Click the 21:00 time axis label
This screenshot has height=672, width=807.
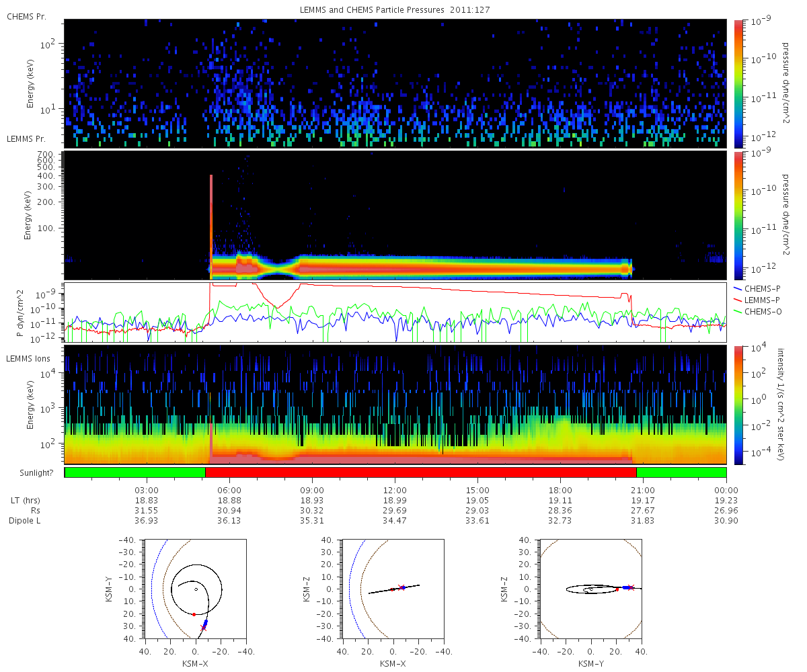pyautogui.click(x=643, y=491)
